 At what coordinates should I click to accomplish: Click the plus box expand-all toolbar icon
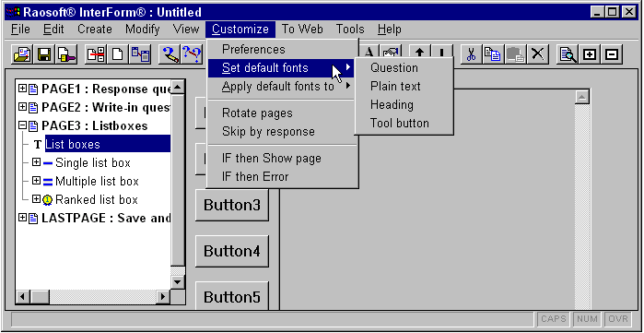pyautogui.click(x=590, y=54)
